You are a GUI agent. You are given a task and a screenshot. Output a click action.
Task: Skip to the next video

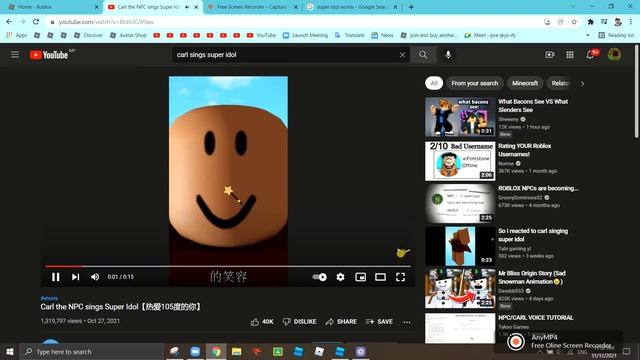pyautogui.click(x=76, y=277)
